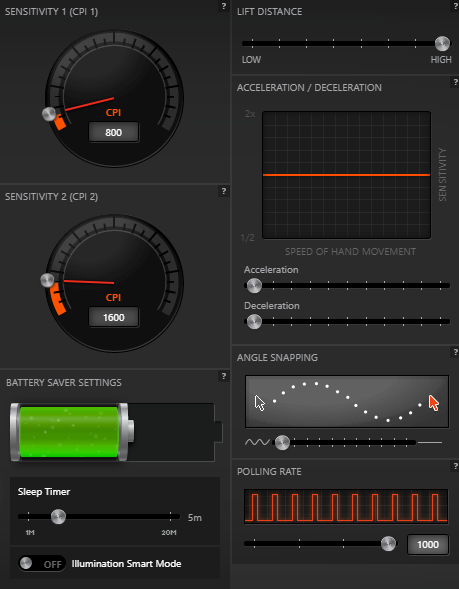This screenshot has width=459, height=589.
Task: Open help for Acceleration / Deceleration
Action: point(455,82)
